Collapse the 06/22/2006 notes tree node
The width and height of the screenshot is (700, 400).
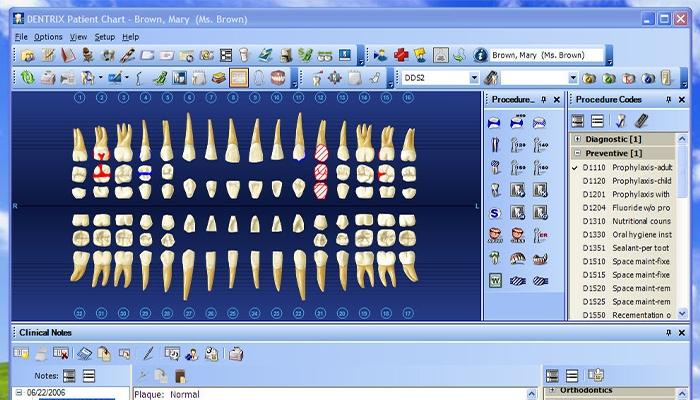(19, 393)
